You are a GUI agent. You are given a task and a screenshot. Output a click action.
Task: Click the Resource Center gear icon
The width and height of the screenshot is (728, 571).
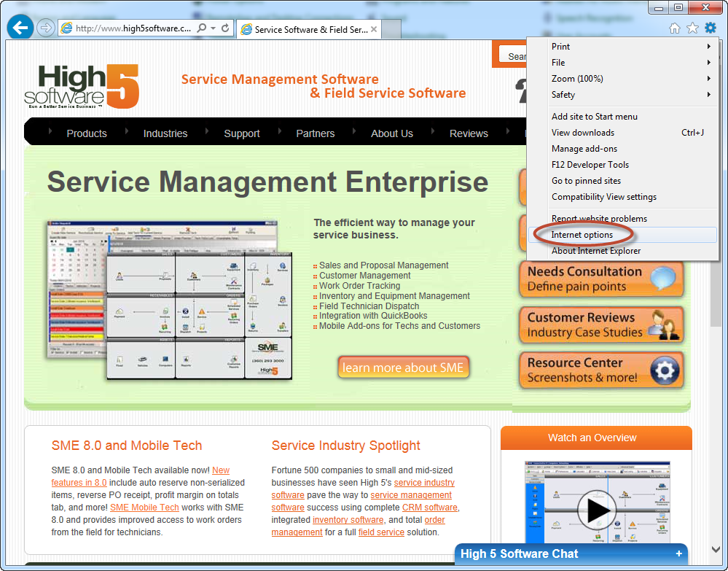(x=665, y=370)
